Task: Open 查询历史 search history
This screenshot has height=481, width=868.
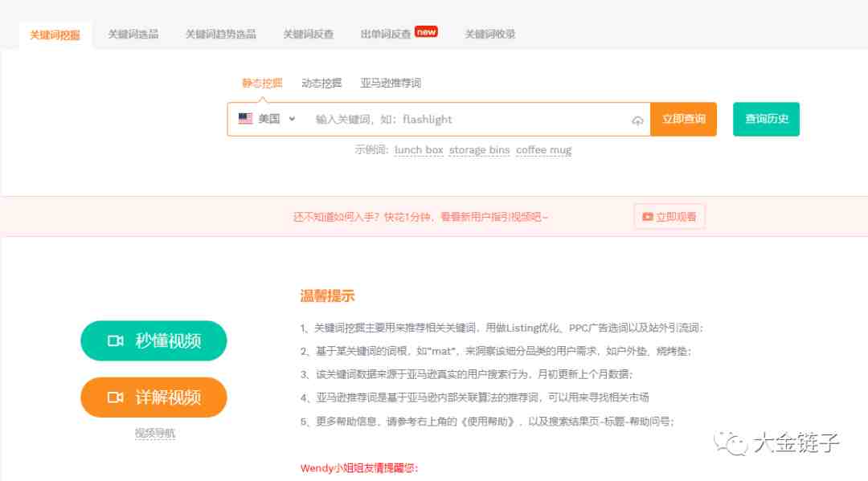Action: [x=766, y=119]
